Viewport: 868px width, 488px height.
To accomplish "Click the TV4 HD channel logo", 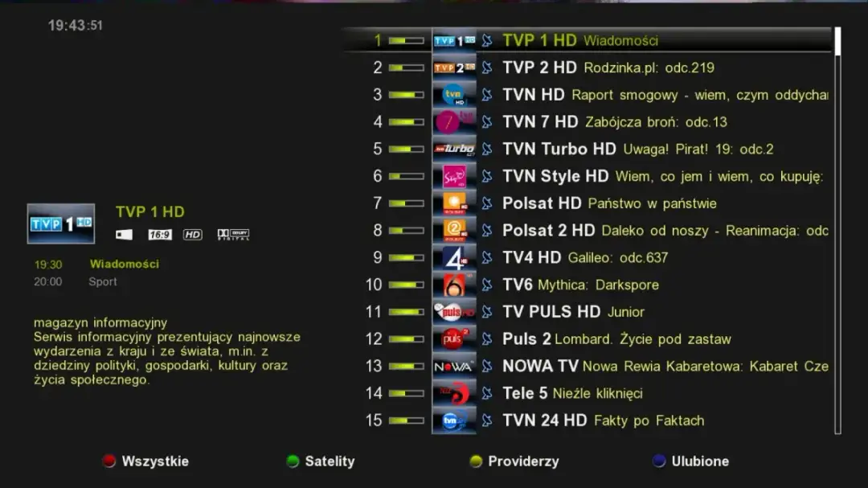I will pos(454,257).
